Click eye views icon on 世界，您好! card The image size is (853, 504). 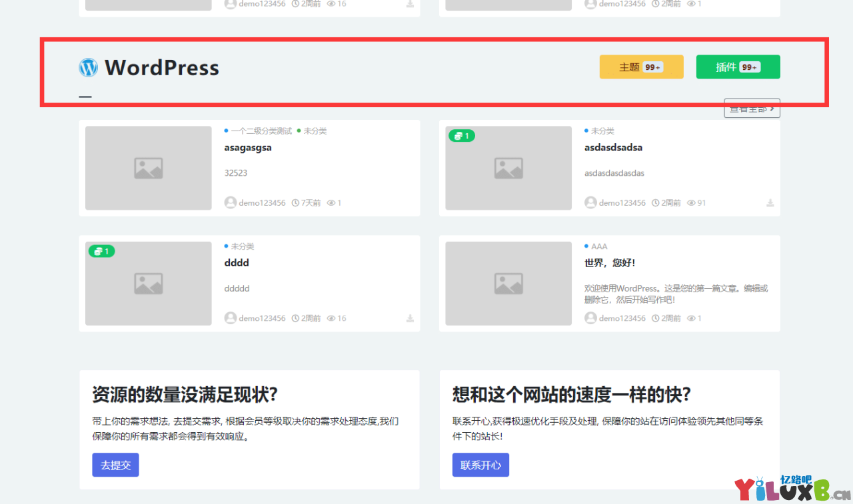coord(691,318)
